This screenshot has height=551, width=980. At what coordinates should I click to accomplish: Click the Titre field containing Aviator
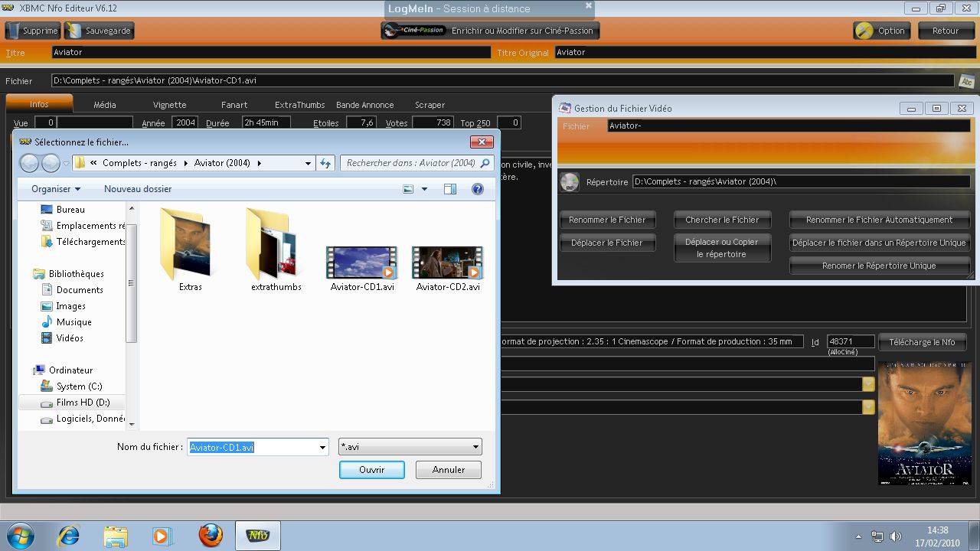point(271,52)
